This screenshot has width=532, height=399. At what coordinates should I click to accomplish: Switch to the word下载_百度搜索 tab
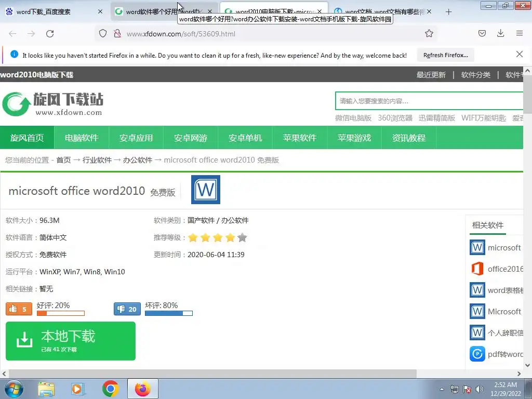(54, 11)
